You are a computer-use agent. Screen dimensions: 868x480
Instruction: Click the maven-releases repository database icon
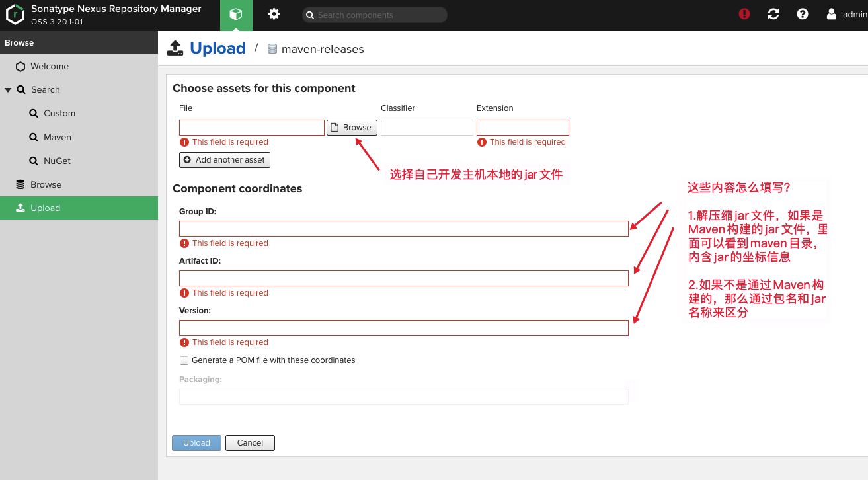click(272, 49)
